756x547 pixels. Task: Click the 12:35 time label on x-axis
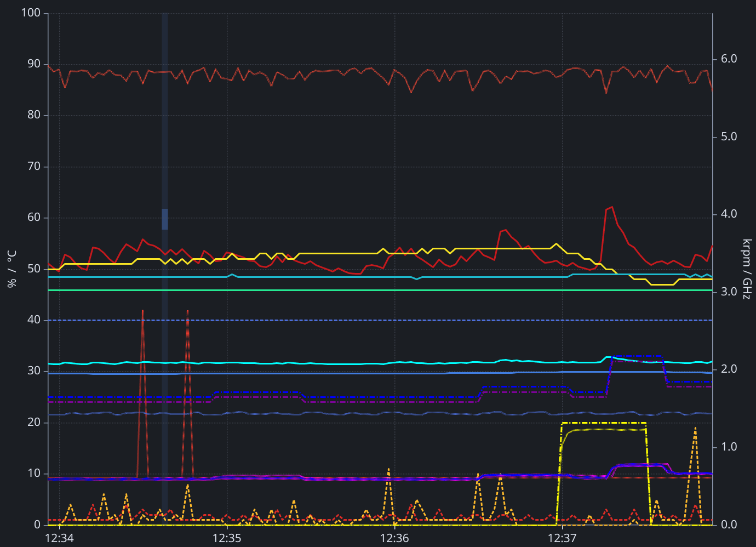227,538
